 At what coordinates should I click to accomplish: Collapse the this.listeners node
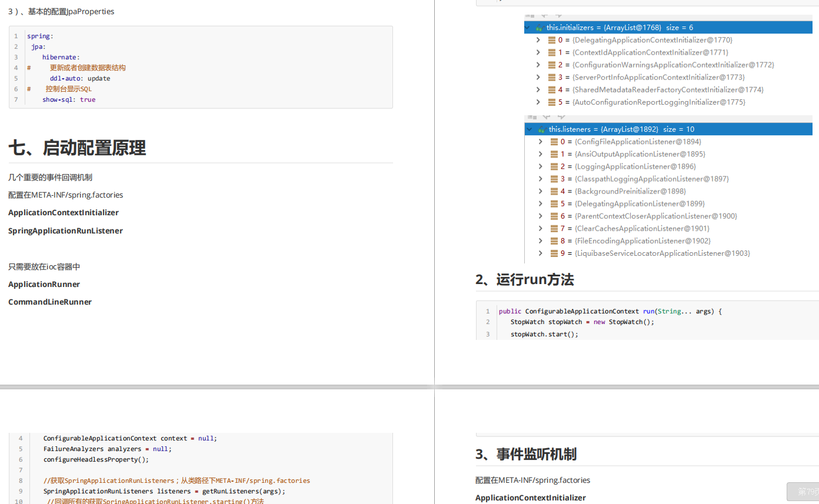click(530, 129)
